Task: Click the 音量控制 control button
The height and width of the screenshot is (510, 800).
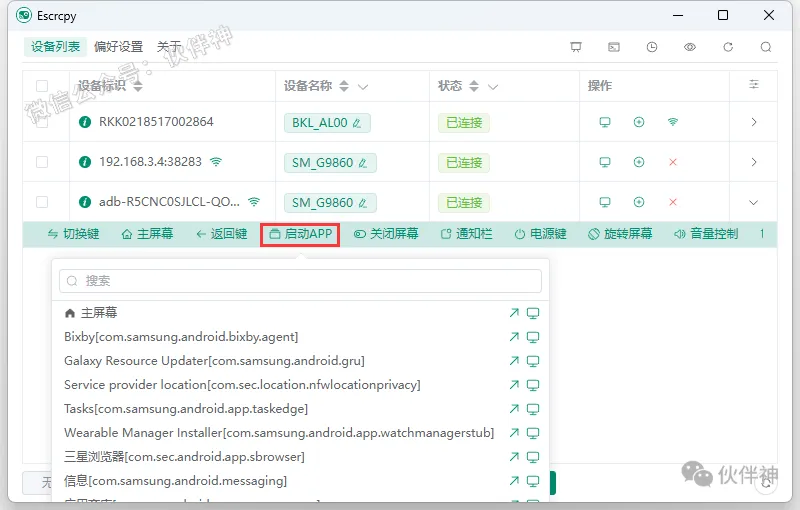Action: point(706,234)
